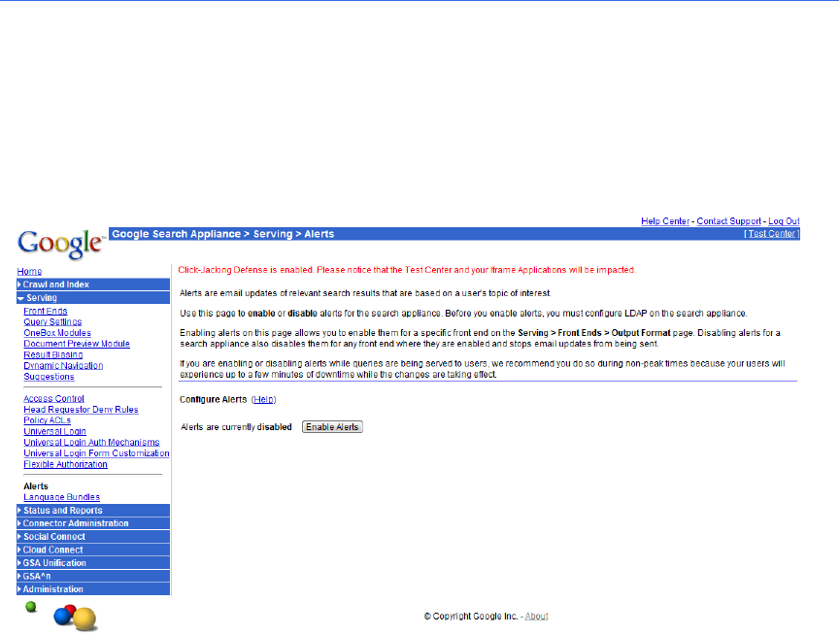The width and height of the screenshot is (840, 635).
Task: Open Result Biasing
Action: (53, 355)
